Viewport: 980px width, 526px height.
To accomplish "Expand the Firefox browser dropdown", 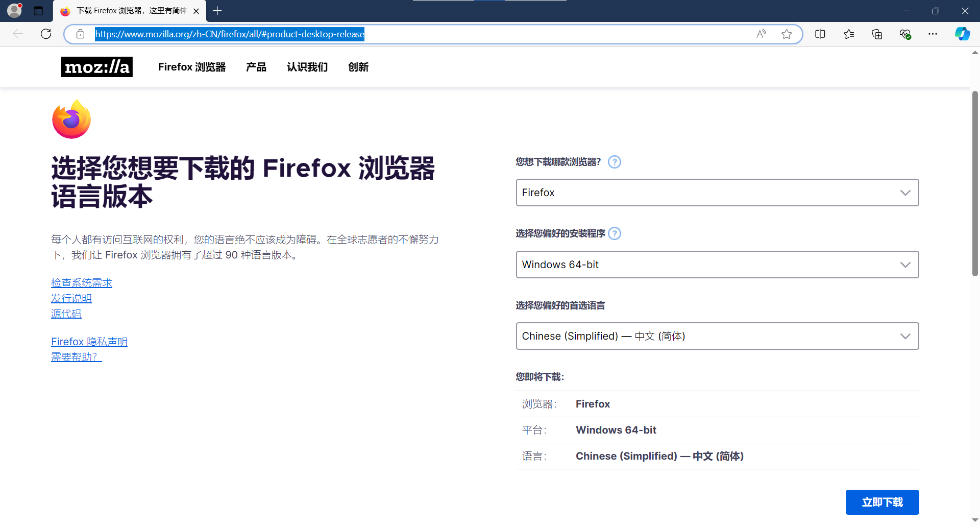I will 717,193.
